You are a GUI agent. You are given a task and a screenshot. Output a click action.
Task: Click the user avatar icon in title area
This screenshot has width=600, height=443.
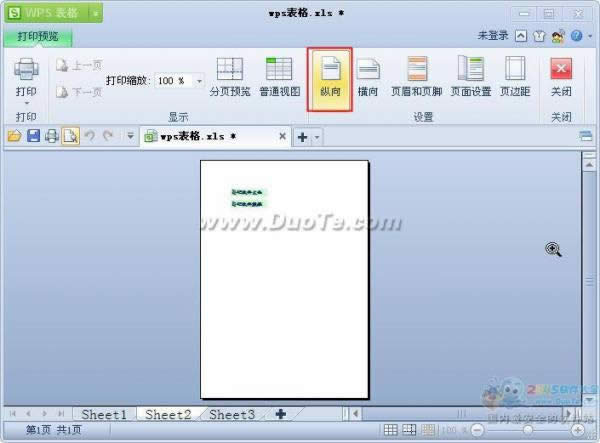tap(558, 36)
